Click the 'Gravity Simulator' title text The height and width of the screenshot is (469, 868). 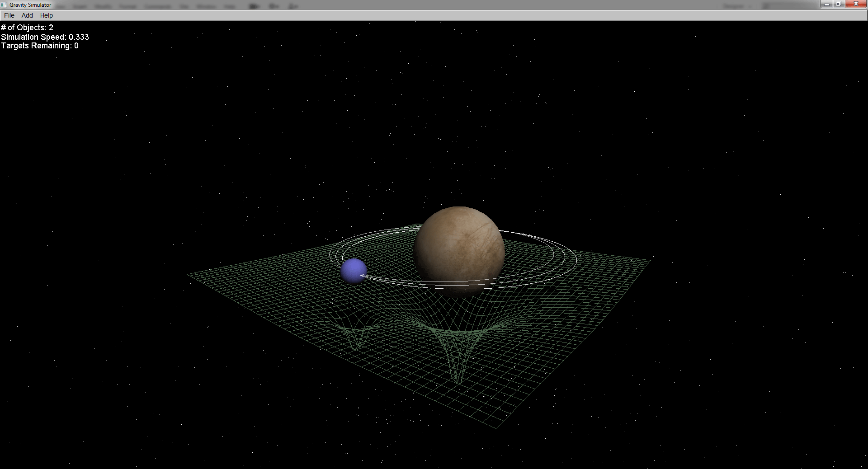click(30, 5)
